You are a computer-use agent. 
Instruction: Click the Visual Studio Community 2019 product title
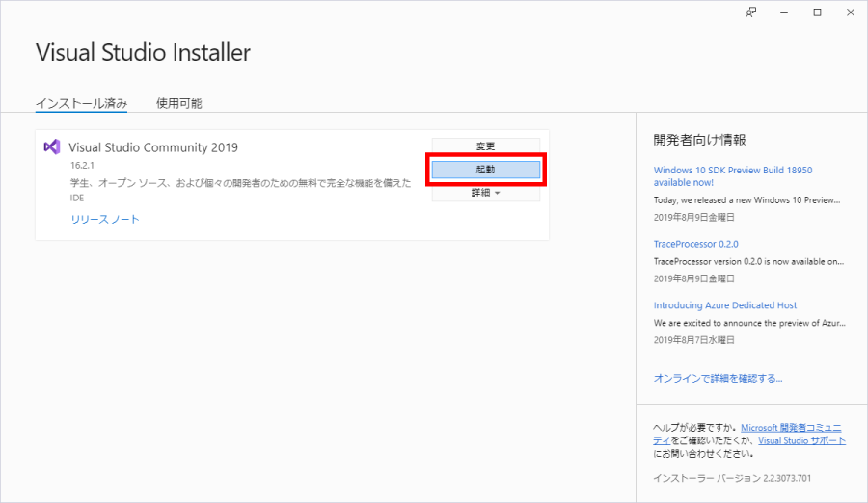(153, 147)
